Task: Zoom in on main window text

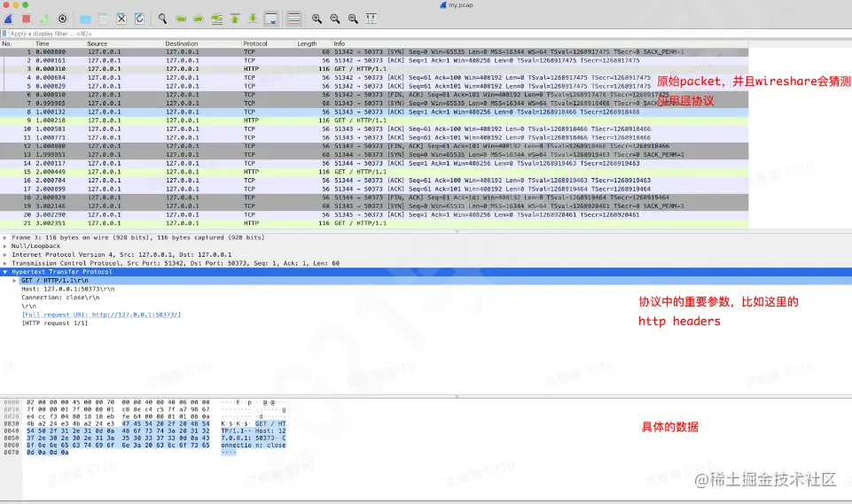Action: pos(317,19)
